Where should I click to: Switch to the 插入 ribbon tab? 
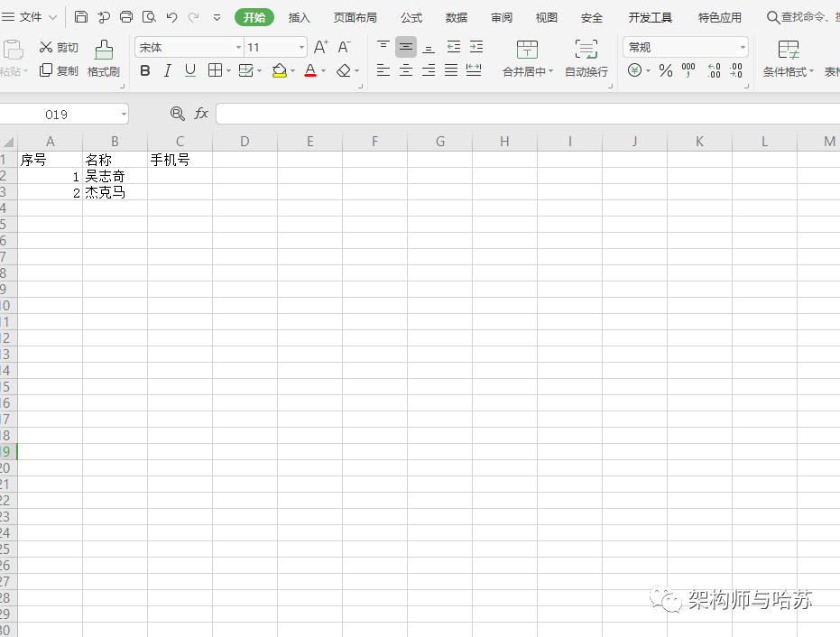point(299,16)
